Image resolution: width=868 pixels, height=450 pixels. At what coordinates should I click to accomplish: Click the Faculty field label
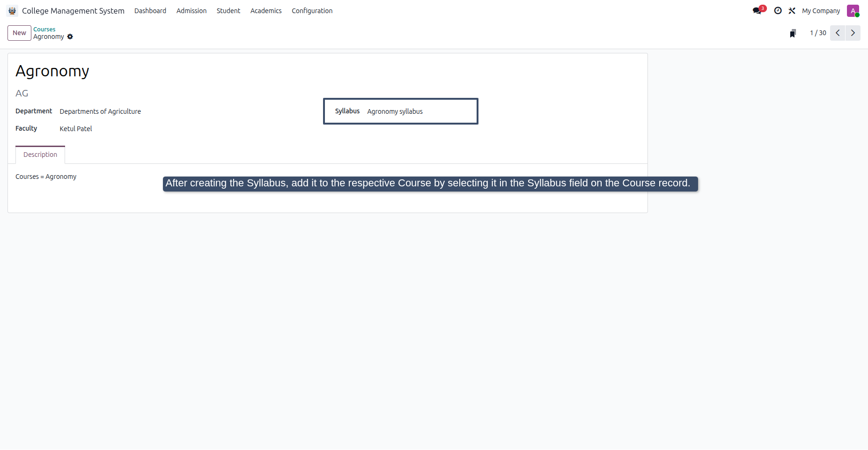coord(26,128)
